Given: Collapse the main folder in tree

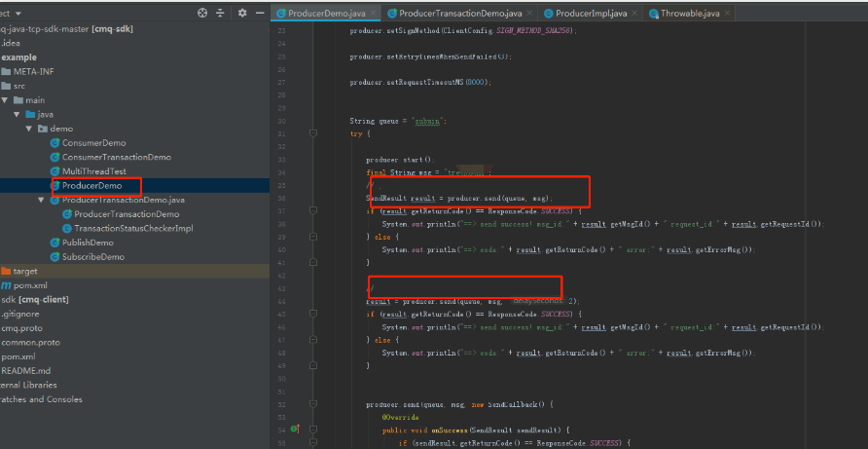Looking at the screenshot, I should tap(5, 100).
